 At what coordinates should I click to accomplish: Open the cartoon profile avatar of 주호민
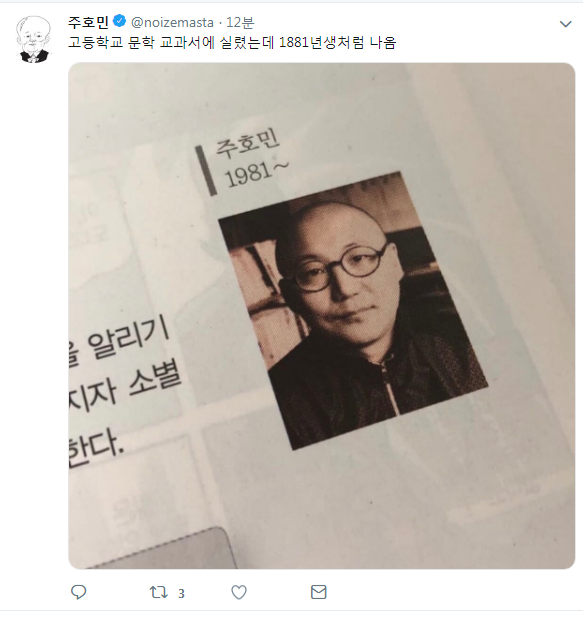(x=34, y=39)
